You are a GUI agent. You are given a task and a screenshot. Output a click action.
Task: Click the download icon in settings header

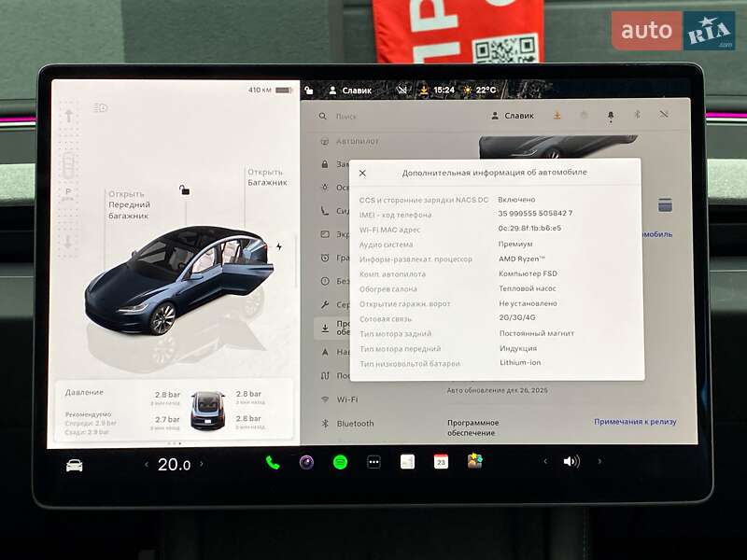click(x=557, y=115)
